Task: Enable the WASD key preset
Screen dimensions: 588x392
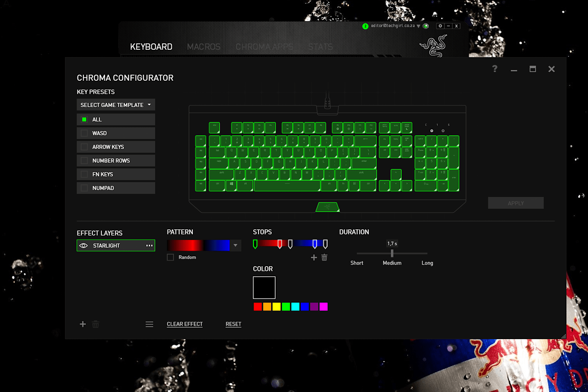Action: (84, 133)
